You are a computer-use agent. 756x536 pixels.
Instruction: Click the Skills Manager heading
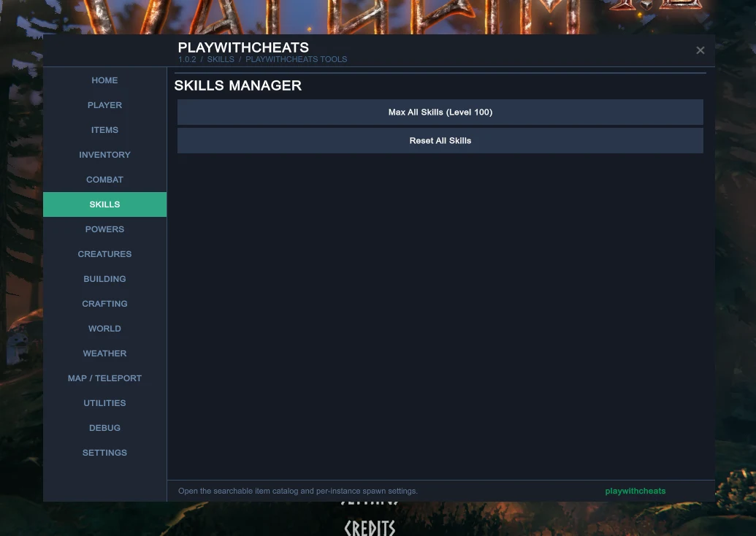coord(237,85)
